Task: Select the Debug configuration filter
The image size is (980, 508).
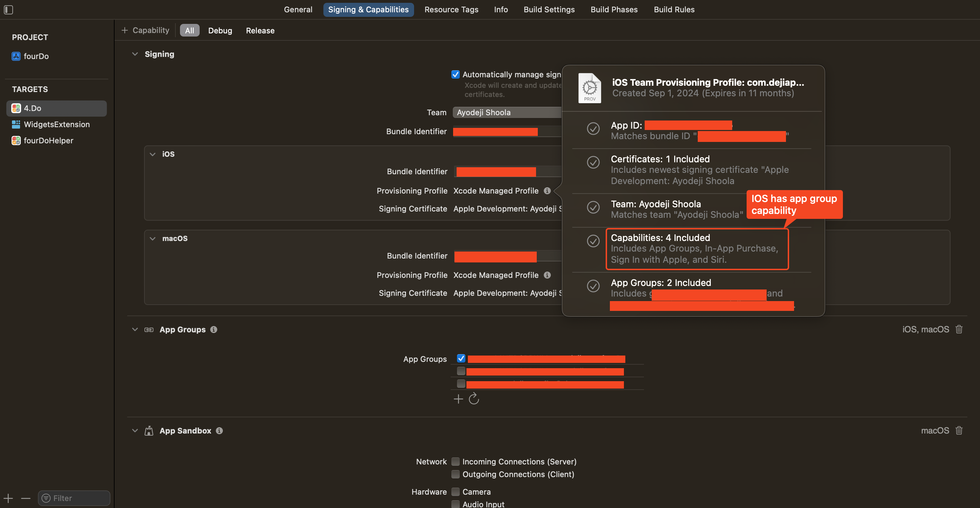Action: tap(220, 31)
